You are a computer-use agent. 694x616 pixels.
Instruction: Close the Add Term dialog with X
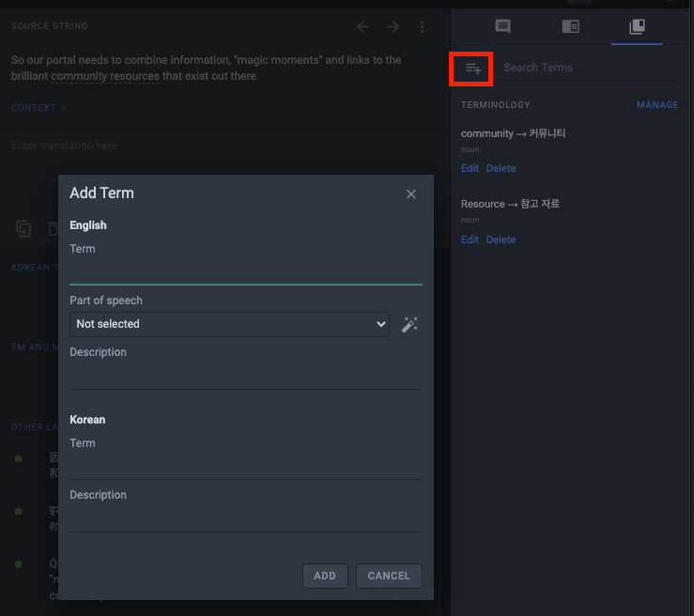click(x=410, y=193)
